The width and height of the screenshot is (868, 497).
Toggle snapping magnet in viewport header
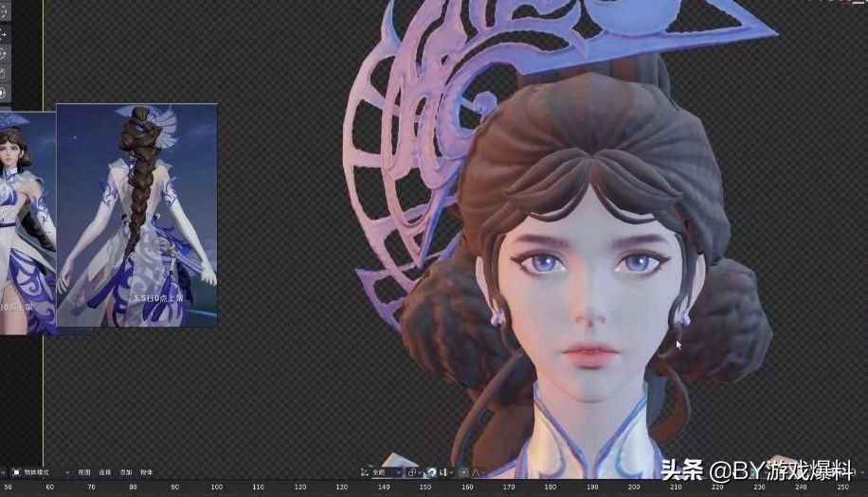432,471
